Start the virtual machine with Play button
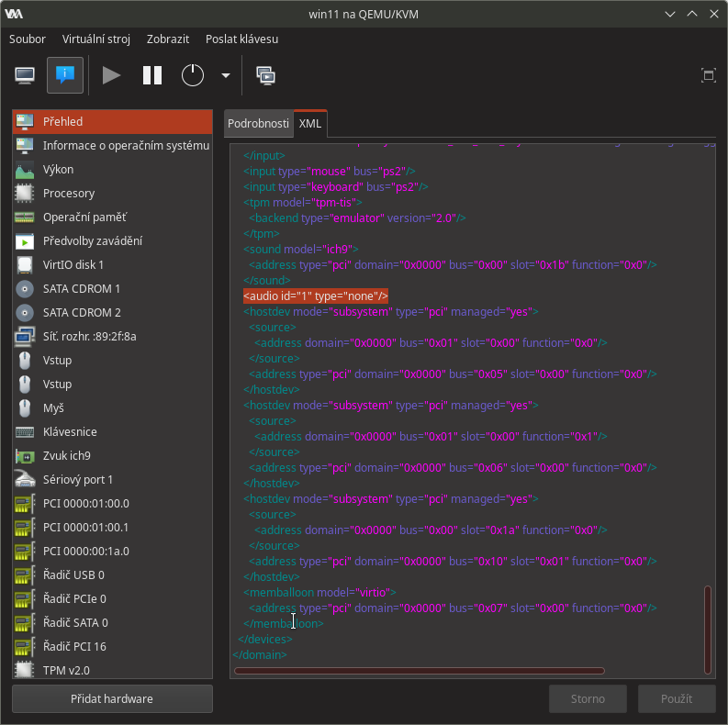 pyautogui.click(x=111, y=75)
